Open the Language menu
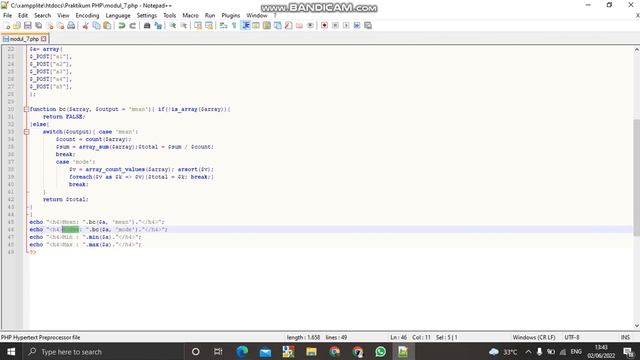Image resolution: width=640 pixels, height=360 pixels. (118, 16)
